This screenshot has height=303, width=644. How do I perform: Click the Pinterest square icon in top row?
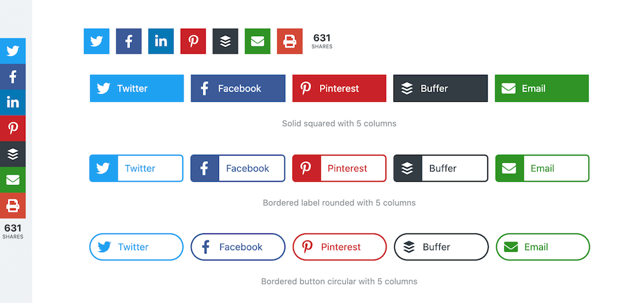193,41
